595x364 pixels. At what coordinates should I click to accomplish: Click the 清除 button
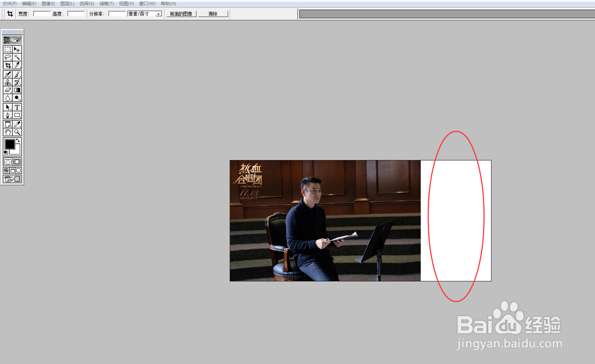pos(213,14)
